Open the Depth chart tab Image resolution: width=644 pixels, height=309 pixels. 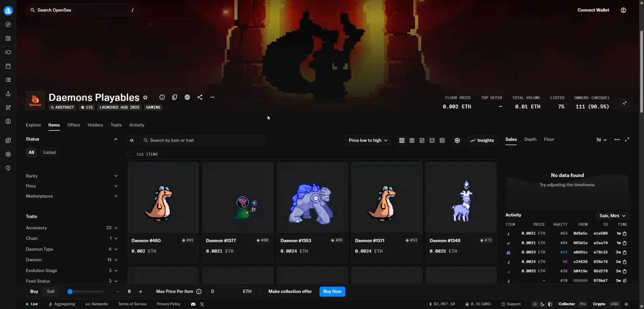click(x=530, y=139)
